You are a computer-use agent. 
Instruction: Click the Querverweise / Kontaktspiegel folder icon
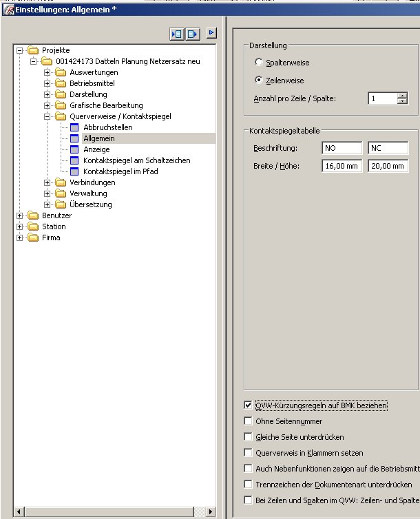click(x=61, y=116)
